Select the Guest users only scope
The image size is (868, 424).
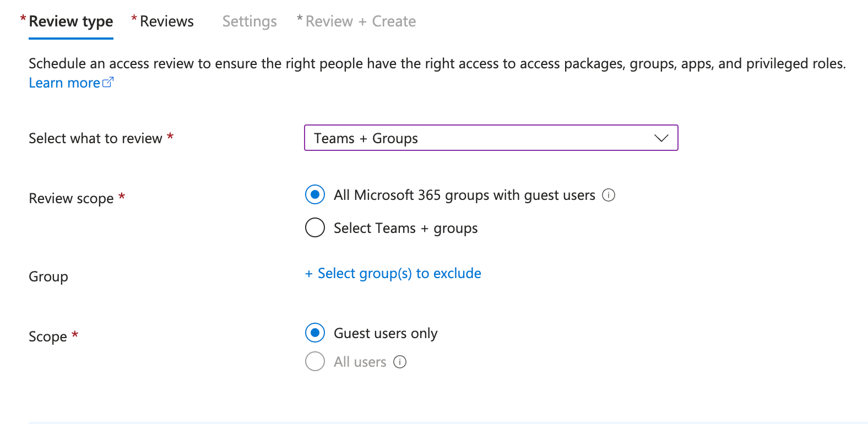tap(315, 333)
